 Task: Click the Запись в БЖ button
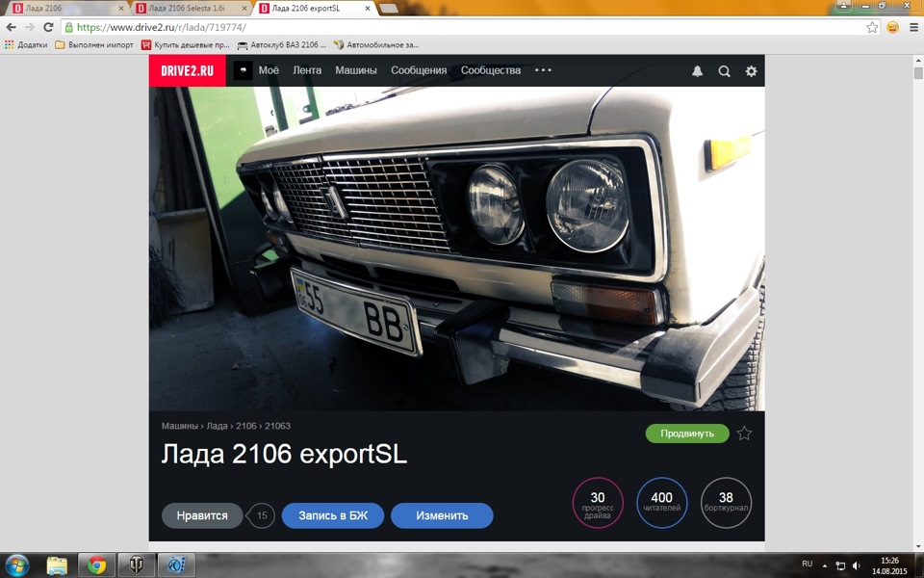[333, 515]
